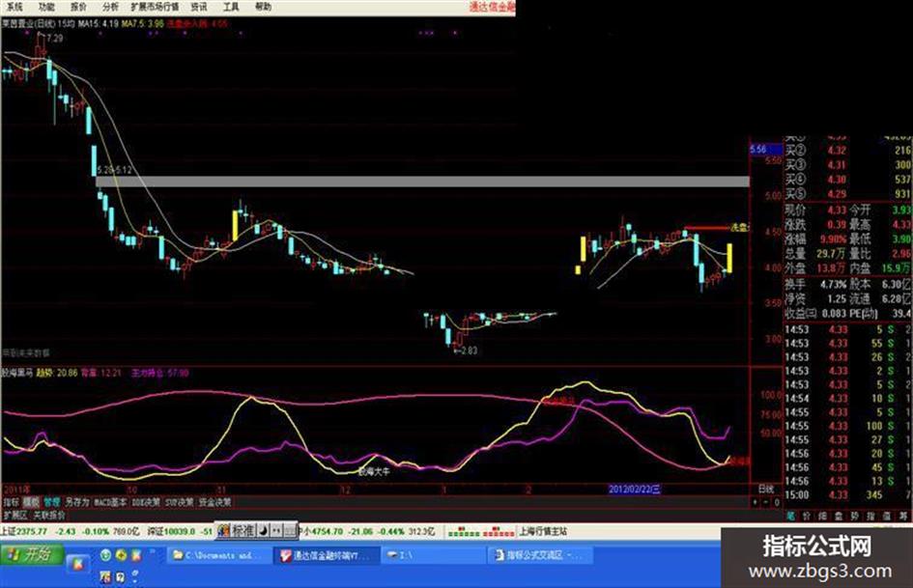Screen dimensions: 913x588
Task: Open the 分析 menu
Action: (x=110, y=7)
